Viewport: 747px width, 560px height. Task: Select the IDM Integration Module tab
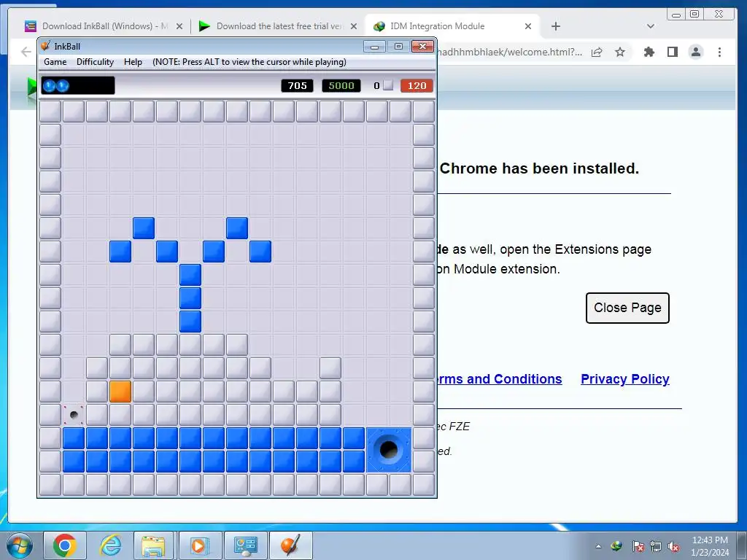[x=437, y=26]
